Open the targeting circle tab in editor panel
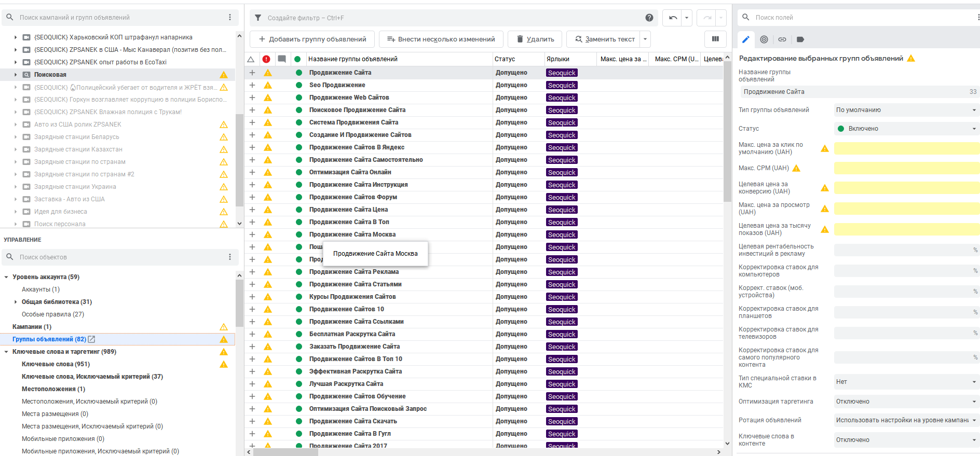The image size is (980, 456). pyautogui.click(x=764, y=39)
